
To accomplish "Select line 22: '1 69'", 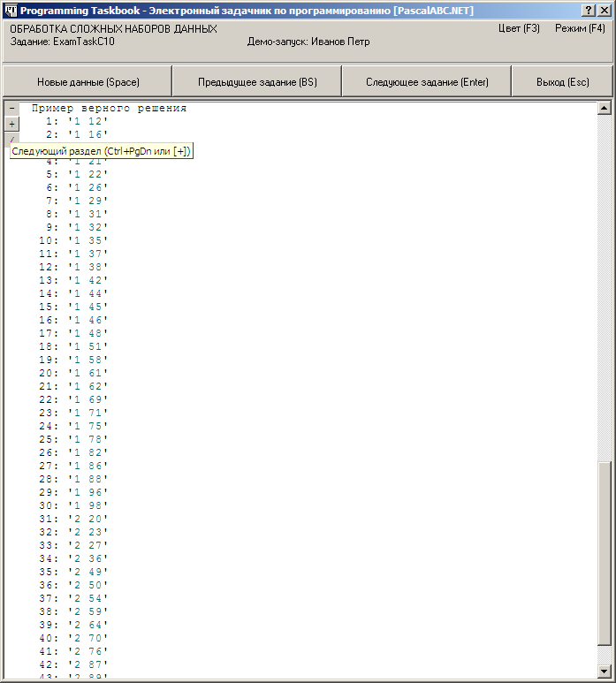I will click(x=73, y=400).
